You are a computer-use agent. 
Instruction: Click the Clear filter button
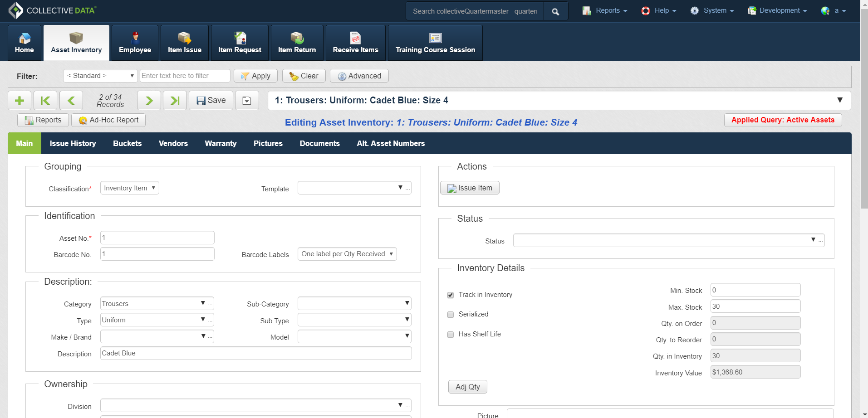tap(304, 76)
